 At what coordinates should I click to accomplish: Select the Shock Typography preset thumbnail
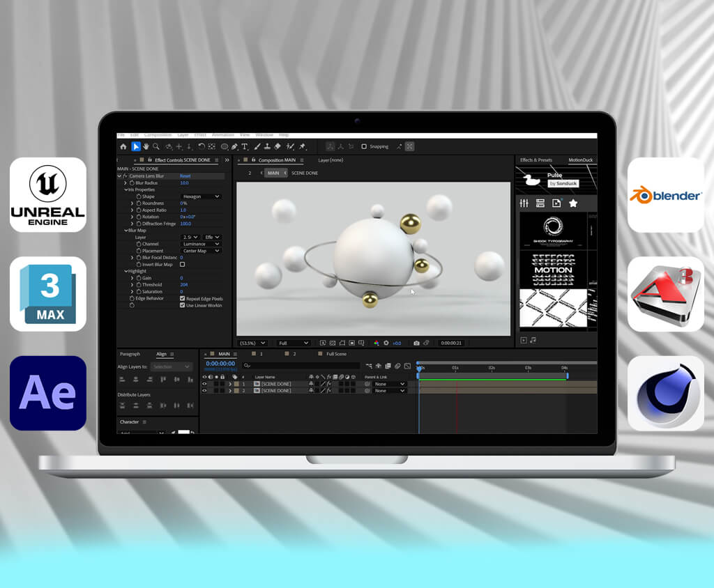click(553, 231)
